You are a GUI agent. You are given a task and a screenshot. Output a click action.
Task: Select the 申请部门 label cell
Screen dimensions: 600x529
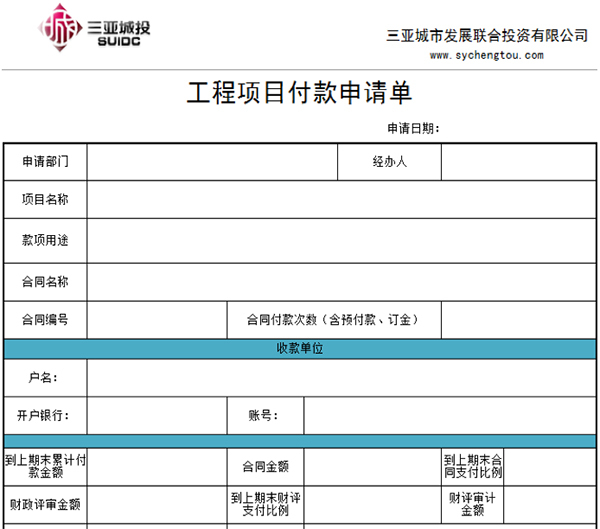tap(45, 162)
